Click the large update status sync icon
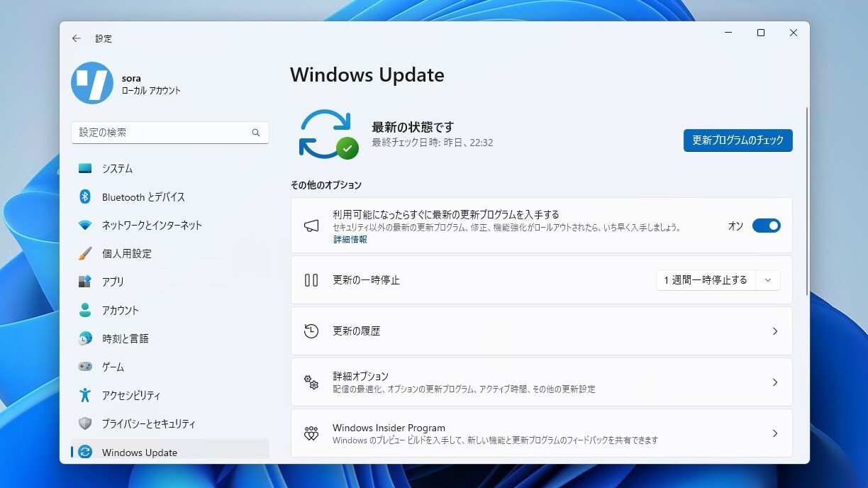The image size is (868, 488). tap(328, 133)
